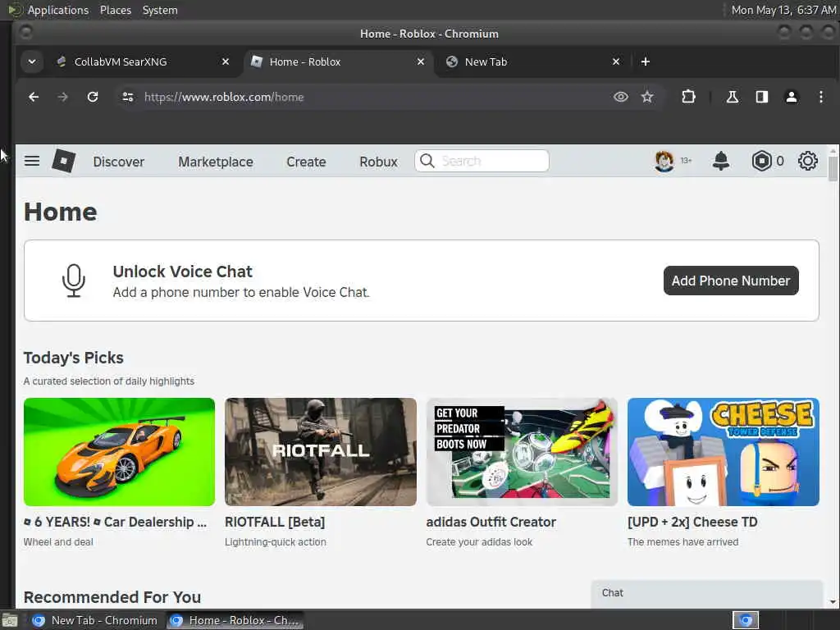Click the page vertical scrollbar thumb

(833, 169)
